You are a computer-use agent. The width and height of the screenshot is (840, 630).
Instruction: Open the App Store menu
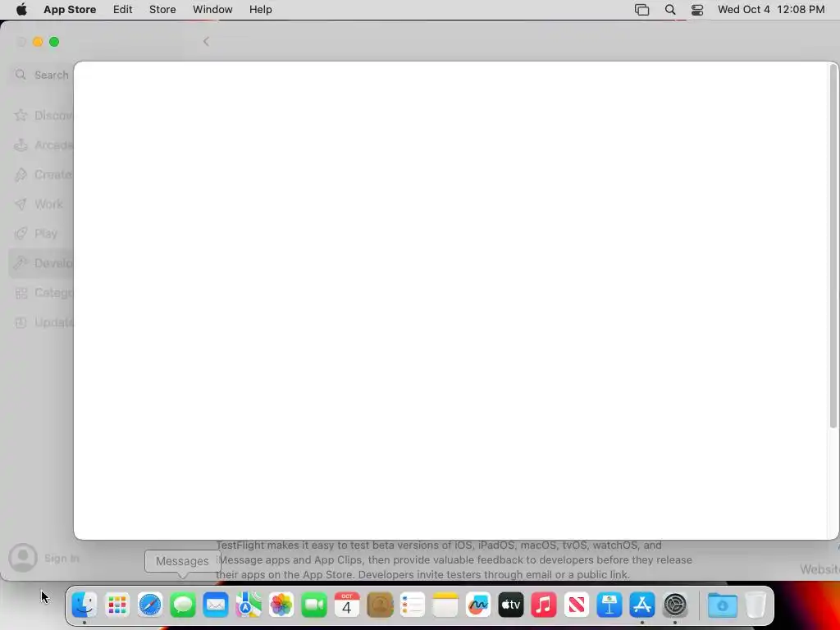point(70,10)
